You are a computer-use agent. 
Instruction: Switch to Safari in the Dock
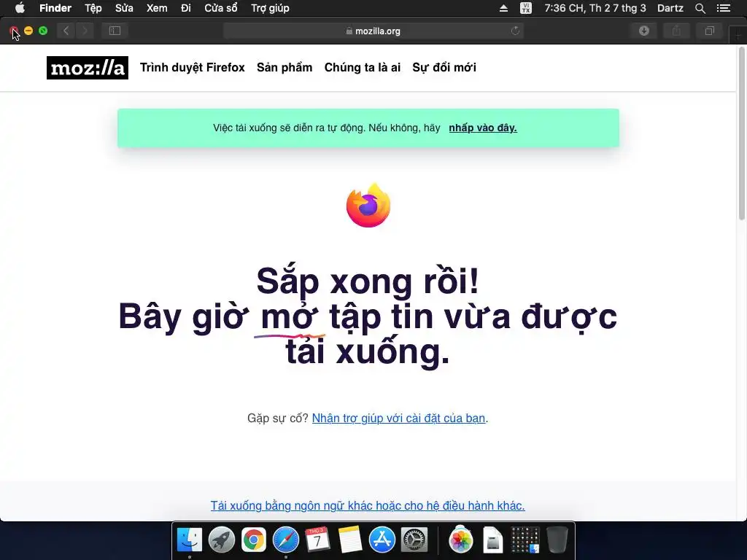point(286,540)
